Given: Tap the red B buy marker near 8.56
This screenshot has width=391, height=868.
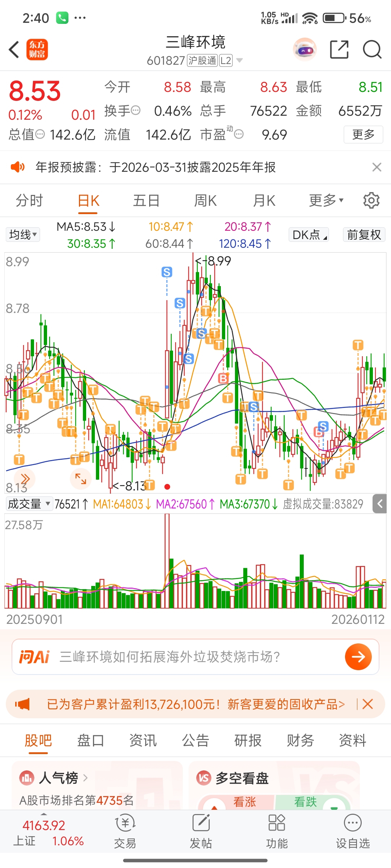Looking at the screenshot, I should pos(223,378).
